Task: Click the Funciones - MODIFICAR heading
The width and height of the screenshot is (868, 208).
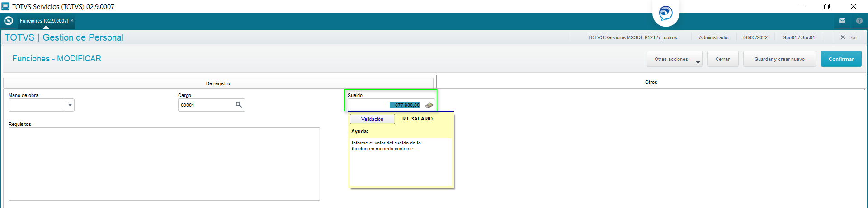Action: tap(57, 59)
